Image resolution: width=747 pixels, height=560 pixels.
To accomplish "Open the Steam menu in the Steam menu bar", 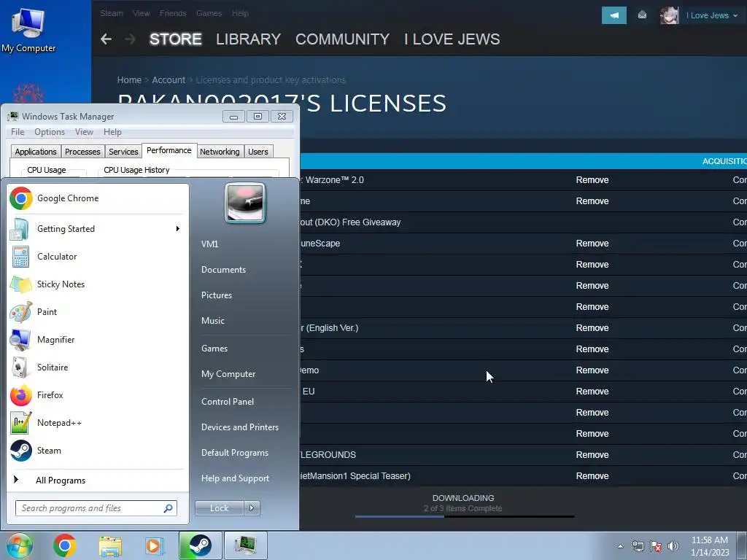I will (x=112, y=13).
